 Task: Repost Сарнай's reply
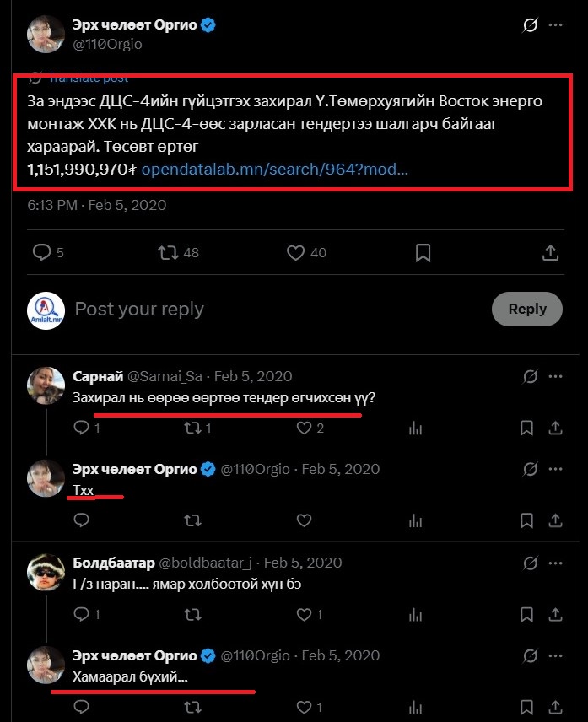tap(192, 428)
